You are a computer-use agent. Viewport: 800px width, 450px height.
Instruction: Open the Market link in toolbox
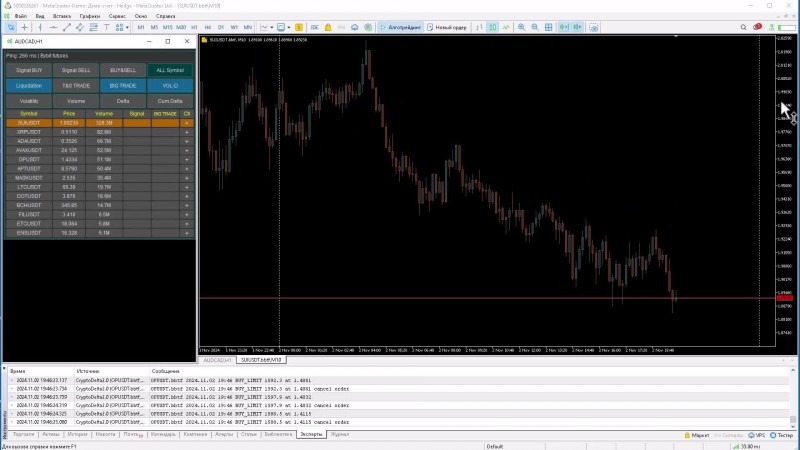click(697, 435)
